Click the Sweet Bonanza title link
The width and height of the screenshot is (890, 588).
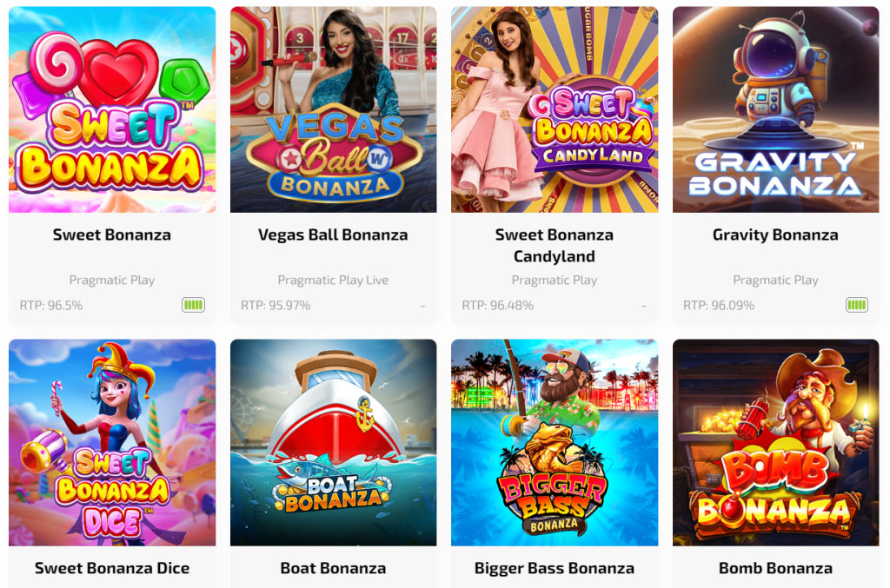coord(112,235)
